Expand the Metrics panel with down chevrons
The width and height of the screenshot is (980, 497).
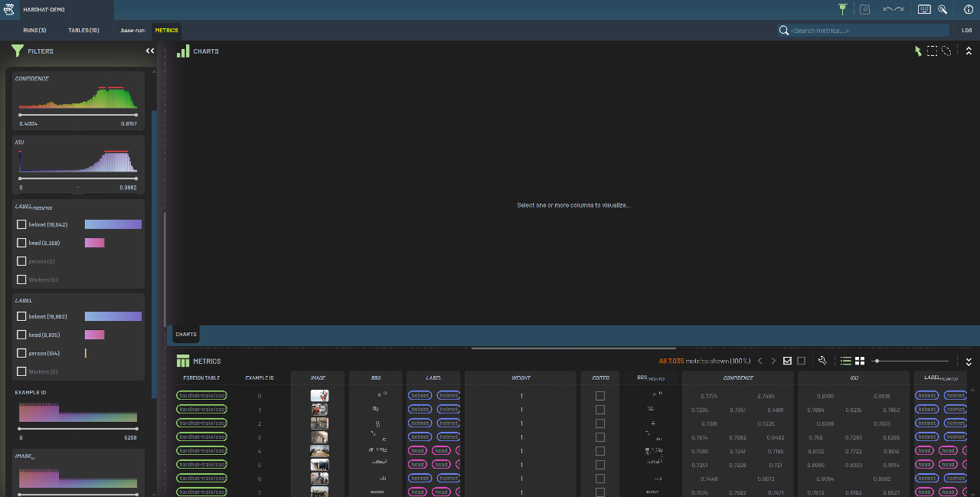tap(969, 361)
